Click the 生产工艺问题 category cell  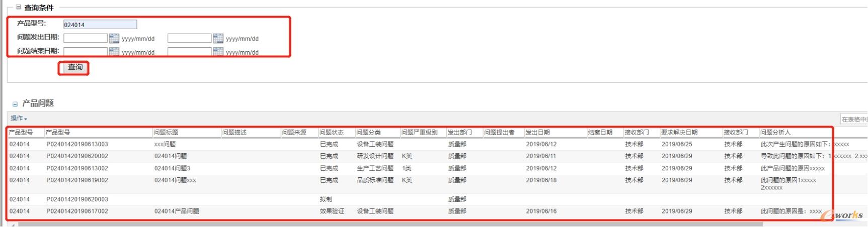tap(375, 168)
